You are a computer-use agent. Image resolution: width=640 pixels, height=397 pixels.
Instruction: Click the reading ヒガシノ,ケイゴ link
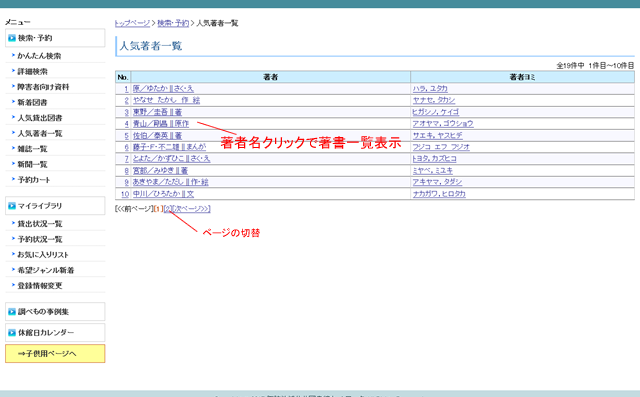click(x=435, y=112)
